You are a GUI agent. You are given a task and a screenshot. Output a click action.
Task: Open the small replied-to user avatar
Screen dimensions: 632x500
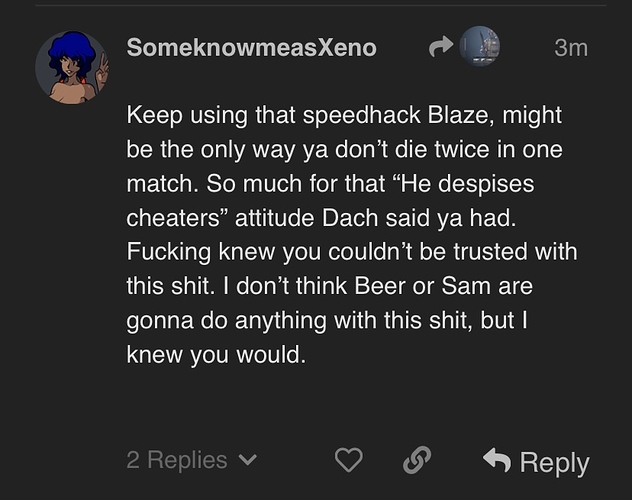click(479, 47)
